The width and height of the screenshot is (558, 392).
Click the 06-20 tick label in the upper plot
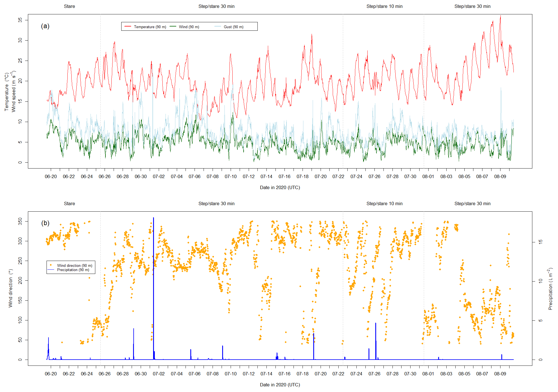(51, 176)
